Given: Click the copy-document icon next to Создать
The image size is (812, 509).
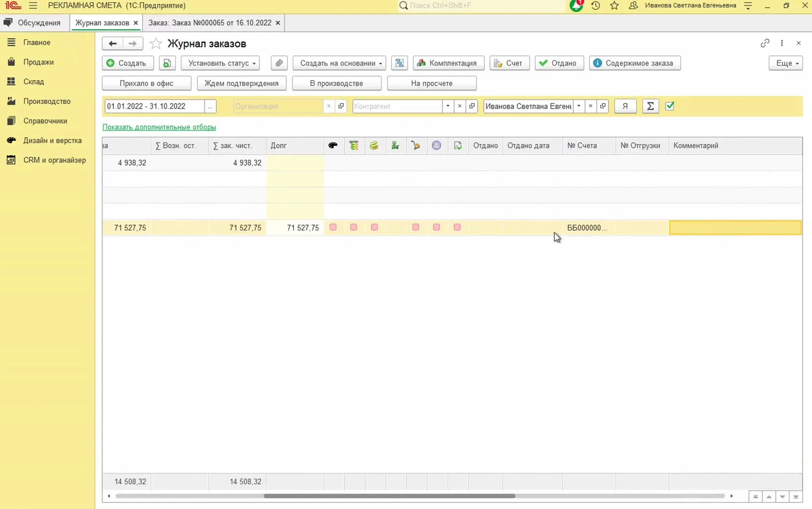Looking at the screenshot, I should [x=167, y=63].
